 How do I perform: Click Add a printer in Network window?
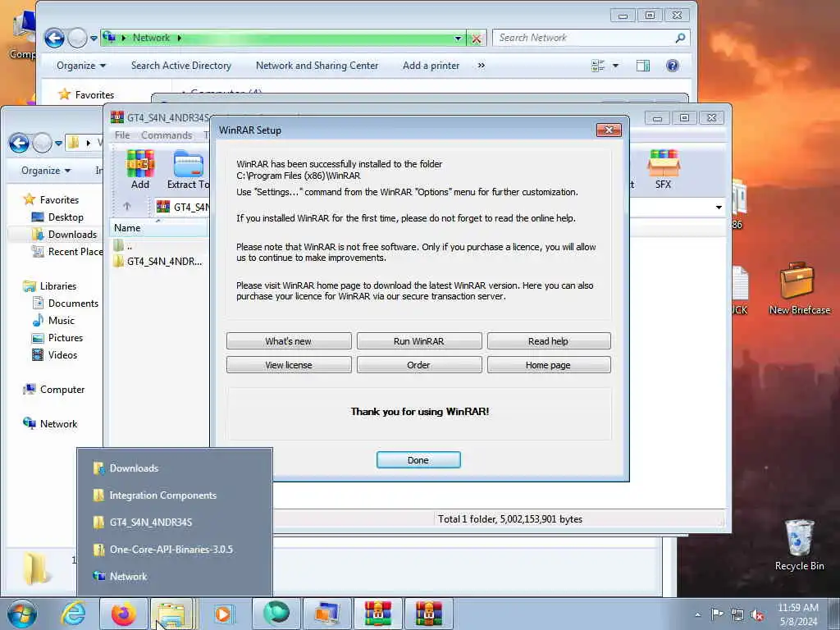tap(431, 66)
